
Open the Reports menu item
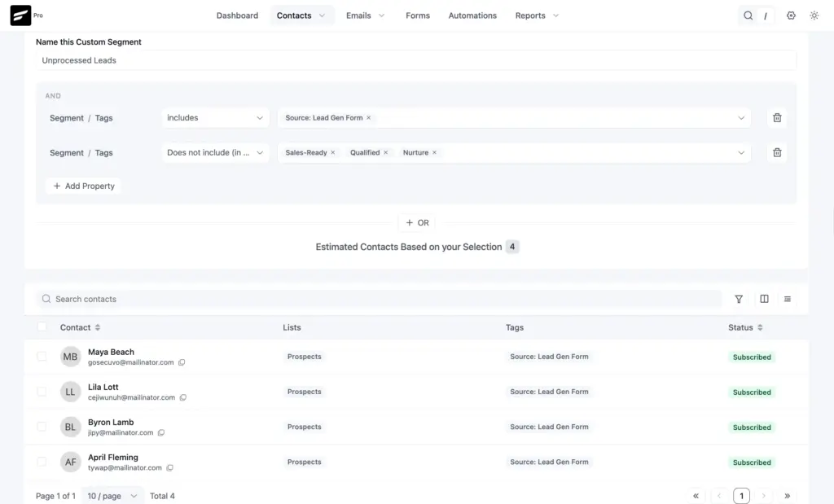click(530, 15)
